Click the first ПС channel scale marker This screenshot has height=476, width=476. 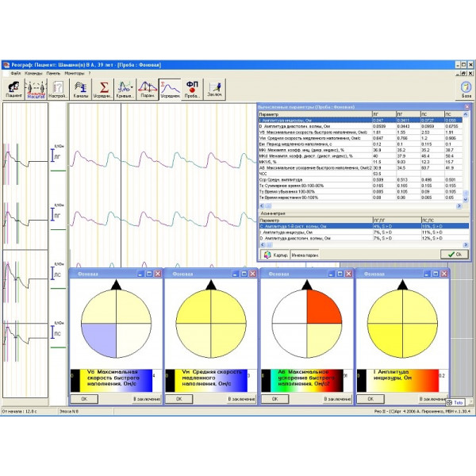52,273
